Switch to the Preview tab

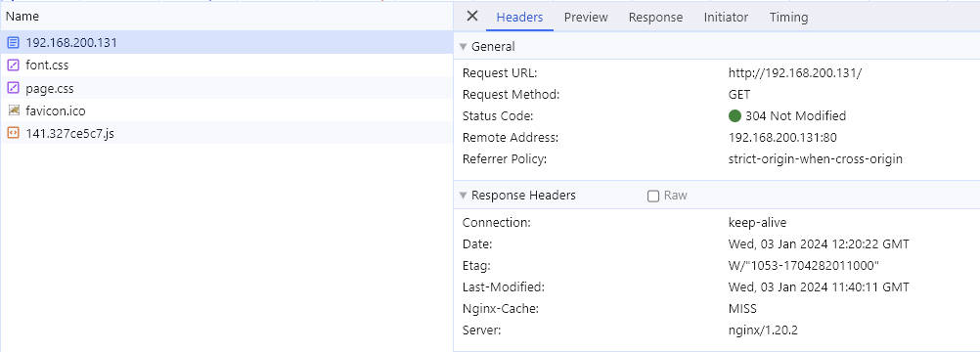(x=586, y=17)
